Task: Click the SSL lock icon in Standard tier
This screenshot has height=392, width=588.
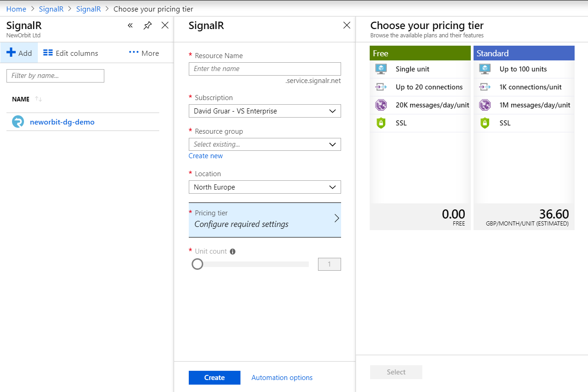Action: click(x=485, y=123)
